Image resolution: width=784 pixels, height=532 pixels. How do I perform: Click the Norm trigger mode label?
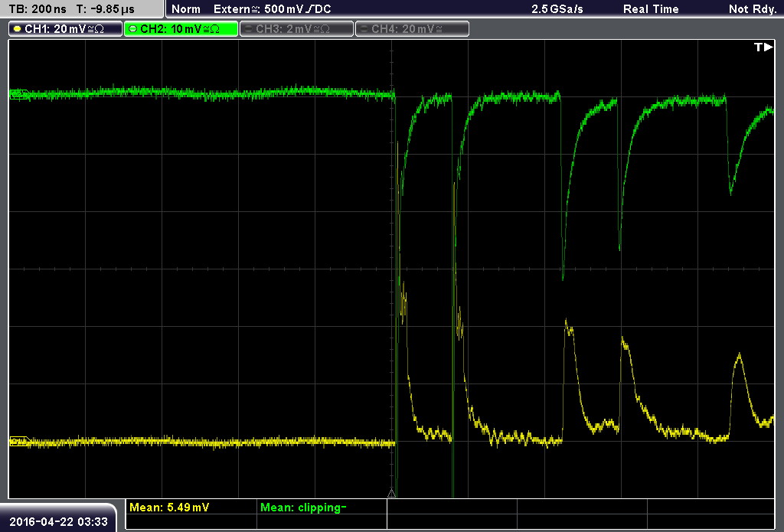(x=186, y=9)
